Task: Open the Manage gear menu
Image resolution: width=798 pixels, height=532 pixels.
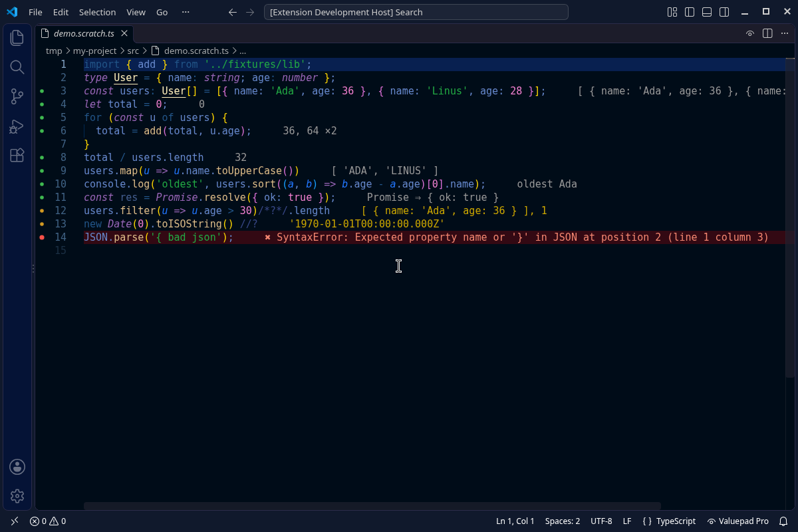Action: tap(17, 496)
